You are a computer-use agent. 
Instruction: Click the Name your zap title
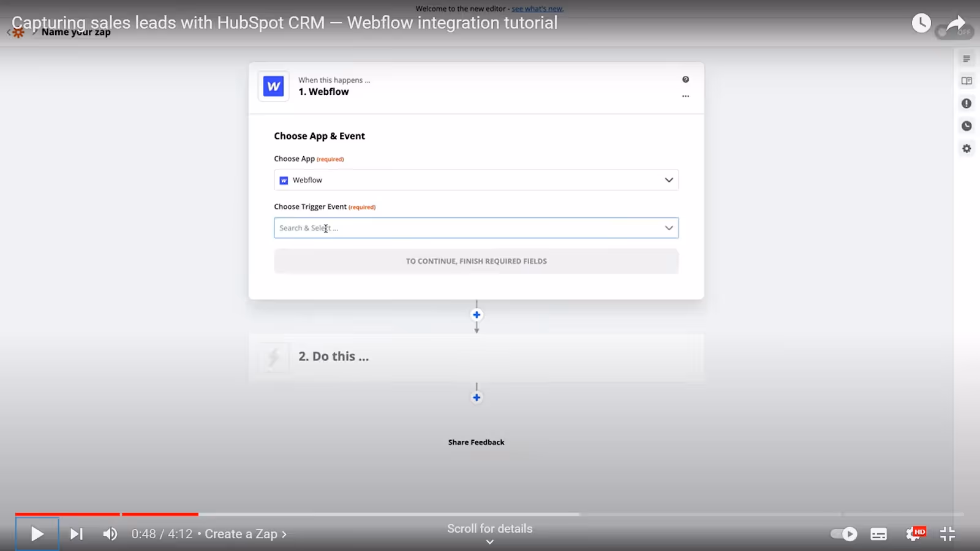click(x=76, y=32)
